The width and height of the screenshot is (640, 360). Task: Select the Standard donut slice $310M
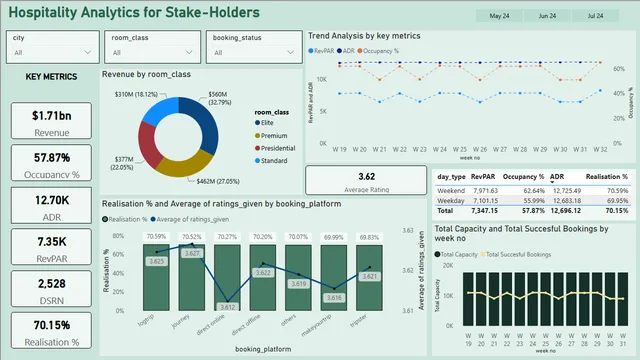point(161,110)
